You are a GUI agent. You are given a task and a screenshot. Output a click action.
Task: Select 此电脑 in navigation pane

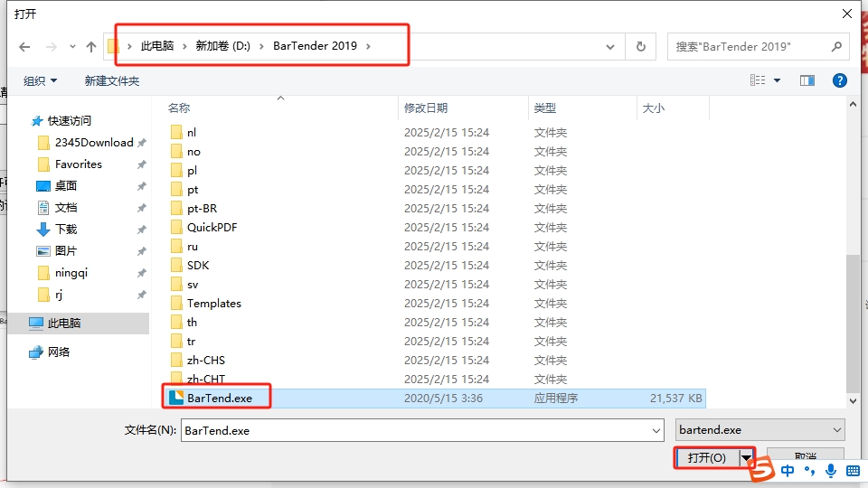pos(78,324)
